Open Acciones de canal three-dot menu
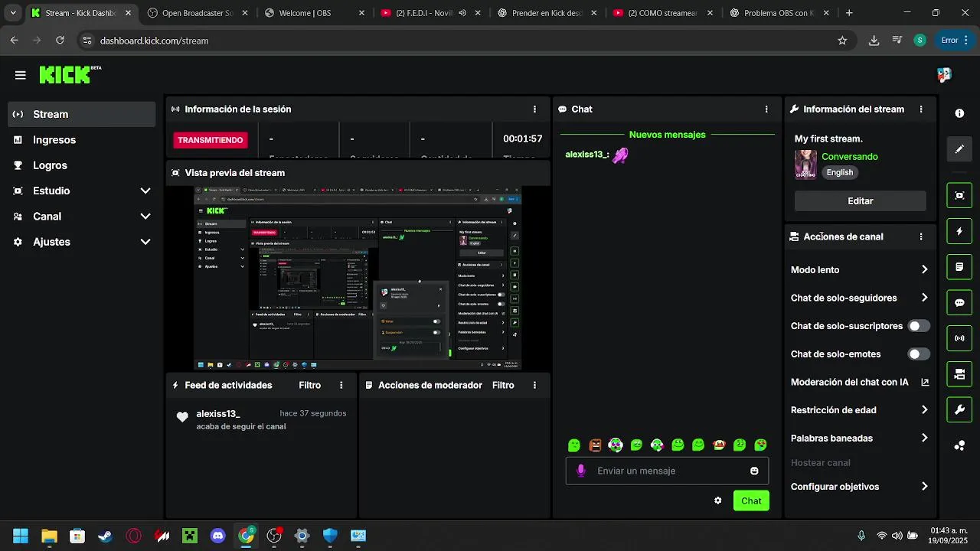 pyautogui.click(x=921, y=237)
